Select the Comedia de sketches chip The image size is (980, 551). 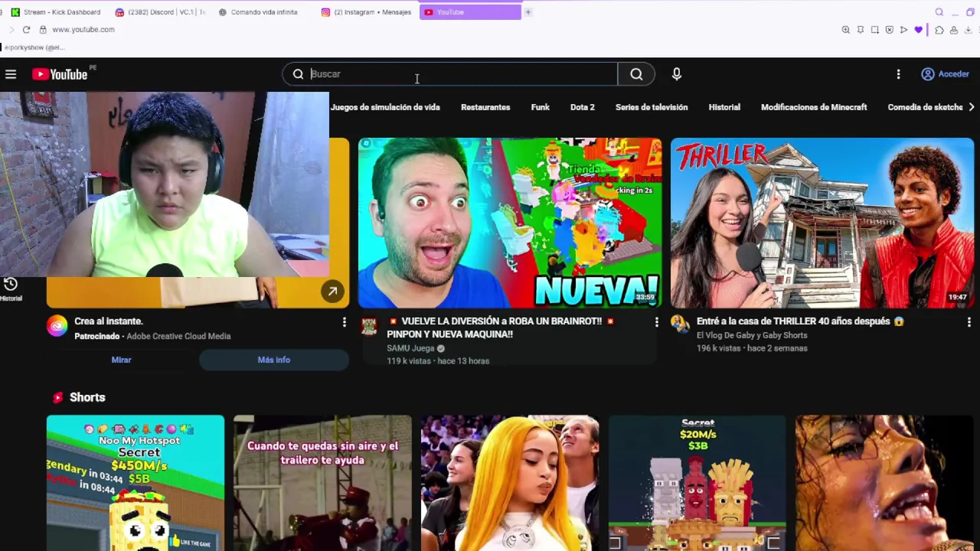pos(925,107)
